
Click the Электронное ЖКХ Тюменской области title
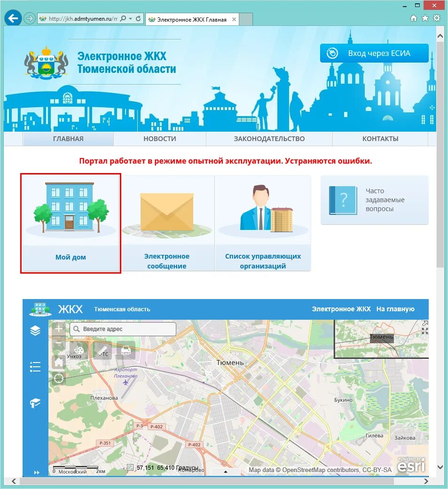pos(126,63)
